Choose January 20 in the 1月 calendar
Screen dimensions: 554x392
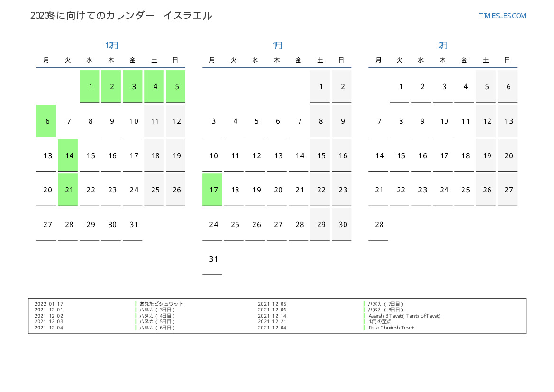[x=277, y=190]
